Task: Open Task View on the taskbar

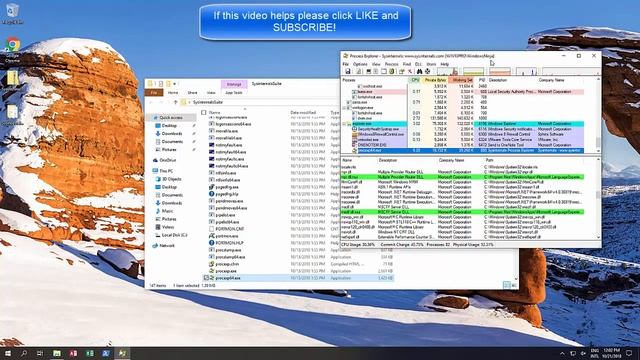Action: point(40,353)
